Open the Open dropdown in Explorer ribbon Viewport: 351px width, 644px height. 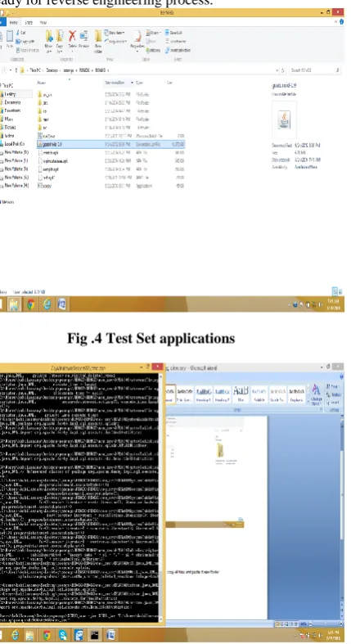click(154, 33)
